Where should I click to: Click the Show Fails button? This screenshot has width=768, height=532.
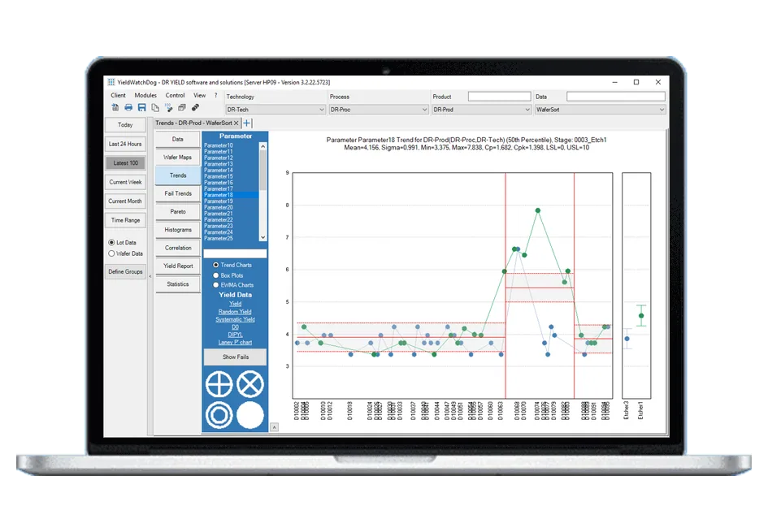point(235,357)
